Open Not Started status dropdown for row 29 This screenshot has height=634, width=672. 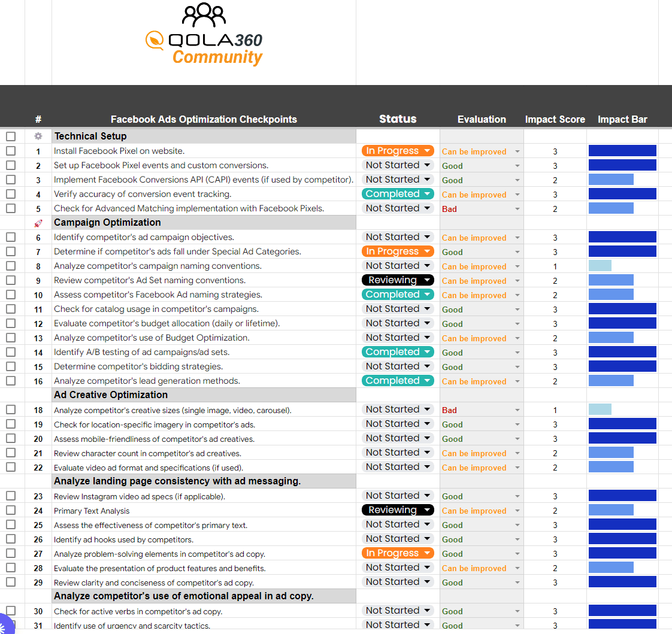coord(398,582)
